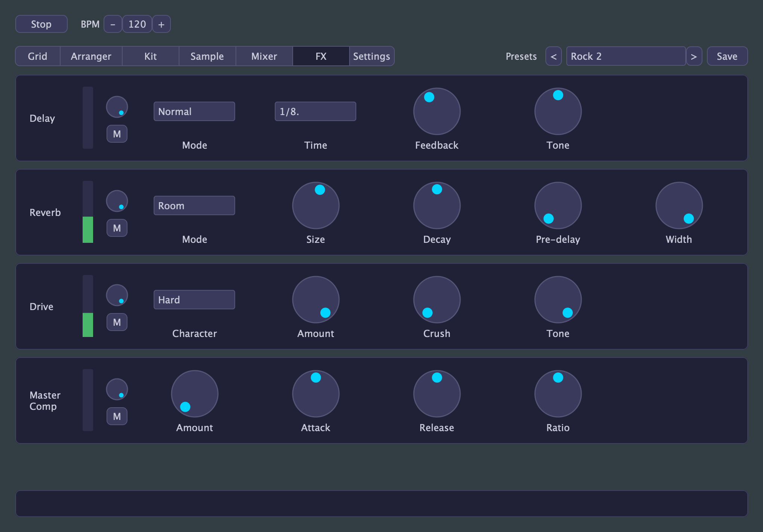The height and width of the screenshot is (532, 763).
Task: Click the small Master Comp level knob
Action: (117, 390)
